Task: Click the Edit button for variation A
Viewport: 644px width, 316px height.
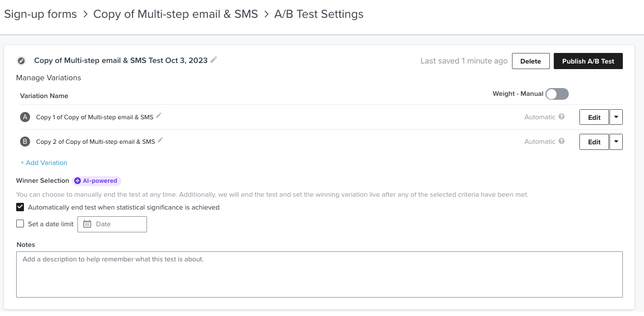Action: click(x=594, y=117)
